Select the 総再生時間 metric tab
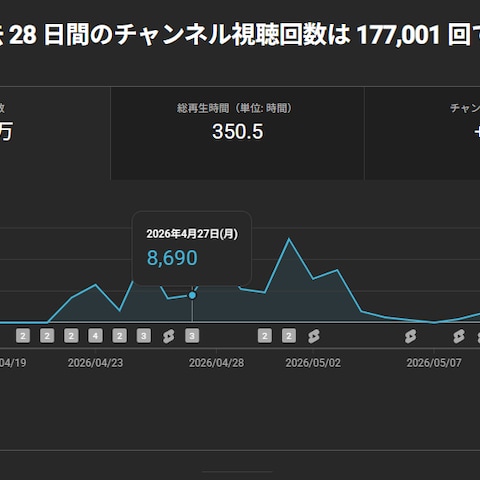 point(237,133)
